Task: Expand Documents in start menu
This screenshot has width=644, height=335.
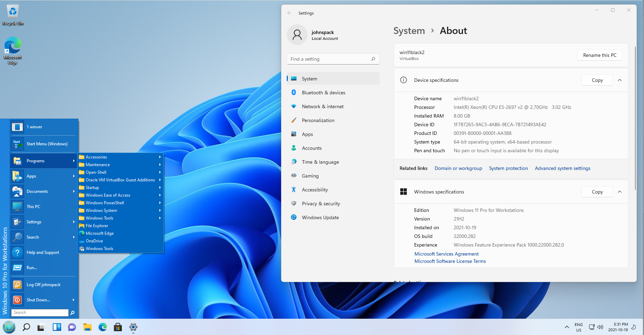Action: pos(43,191)
